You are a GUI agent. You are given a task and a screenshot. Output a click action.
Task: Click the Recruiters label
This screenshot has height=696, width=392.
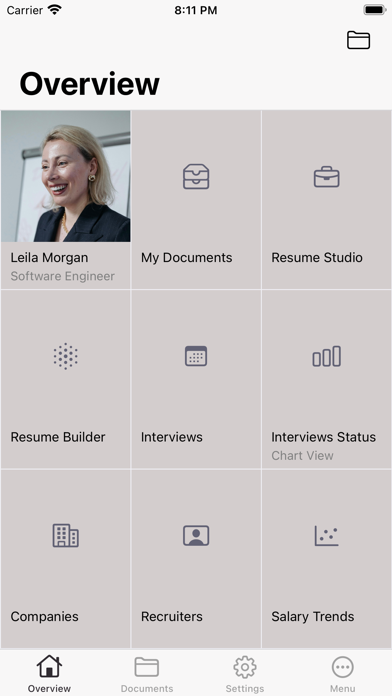coord(172,616)
